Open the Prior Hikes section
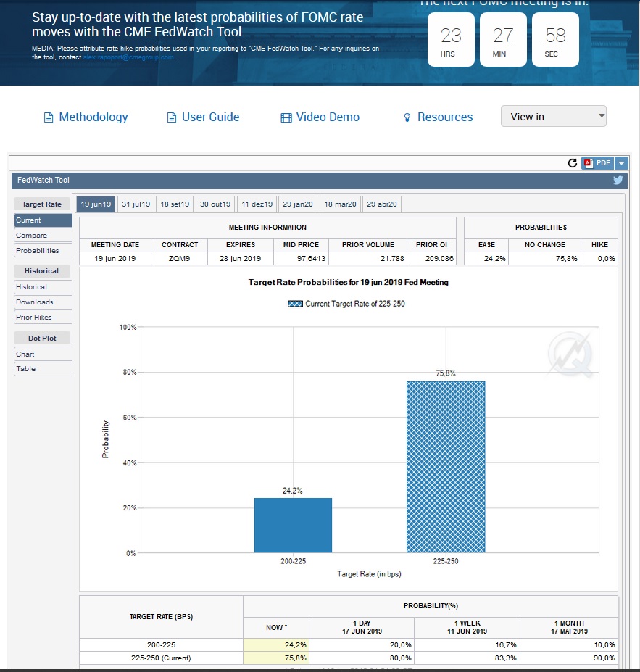Image resolution: width=640 pixels, height=672 pixels. pyautogui.click(x=43, y=318)
